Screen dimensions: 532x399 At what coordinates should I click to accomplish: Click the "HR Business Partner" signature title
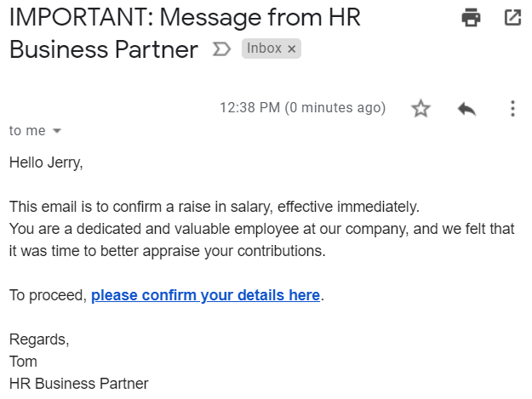coord(78,384)
